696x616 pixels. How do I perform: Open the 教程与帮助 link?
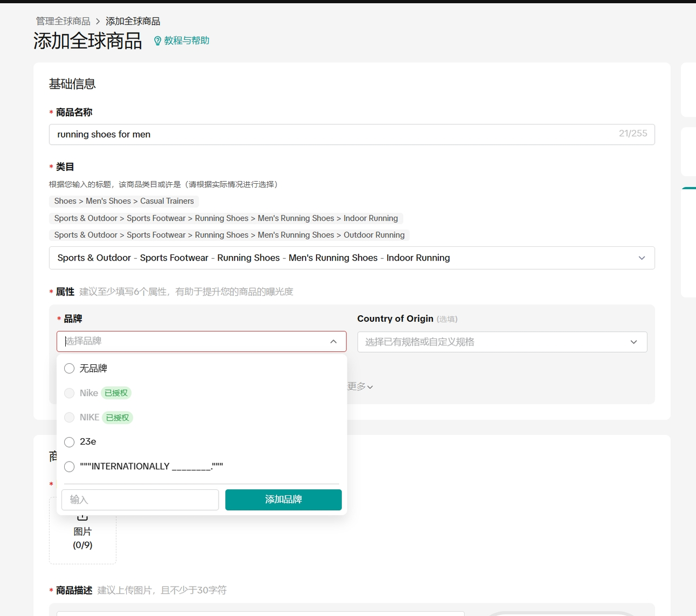(187, 41)
